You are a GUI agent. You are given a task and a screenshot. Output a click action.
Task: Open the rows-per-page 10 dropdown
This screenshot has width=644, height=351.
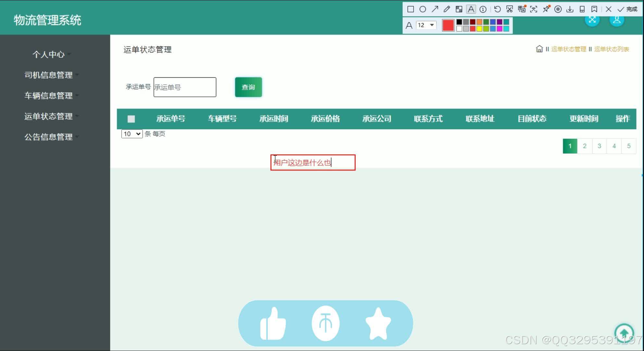(x=132, y=134)
